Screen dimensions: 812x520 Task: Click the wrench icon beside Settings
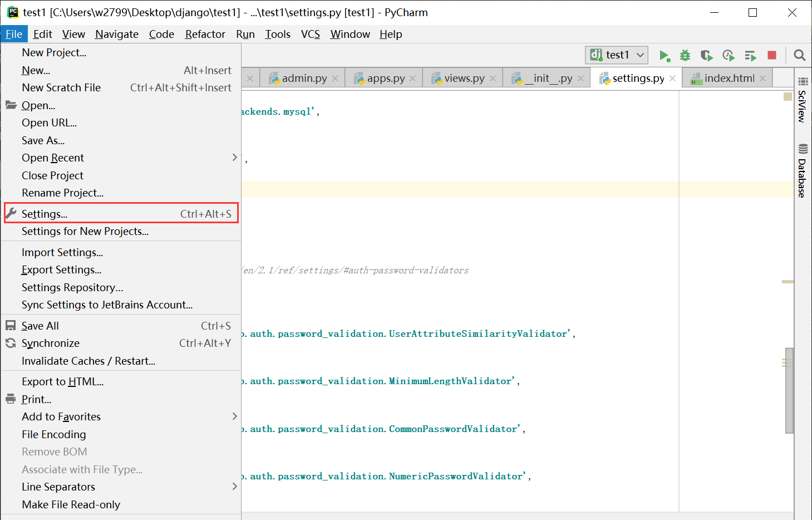(x=11, y=213)
